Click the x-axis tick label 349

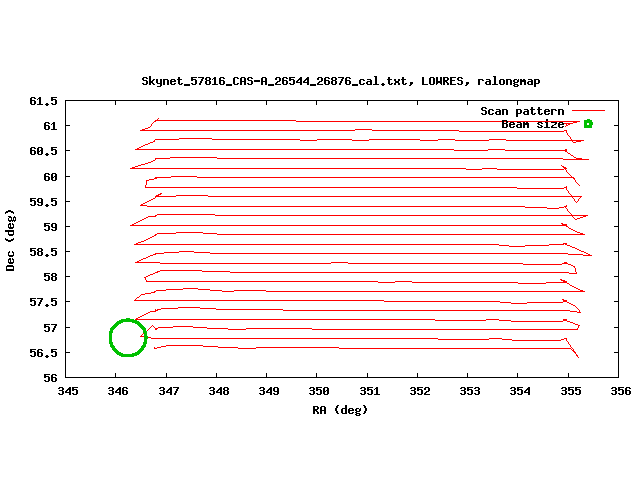coord(269,391)
